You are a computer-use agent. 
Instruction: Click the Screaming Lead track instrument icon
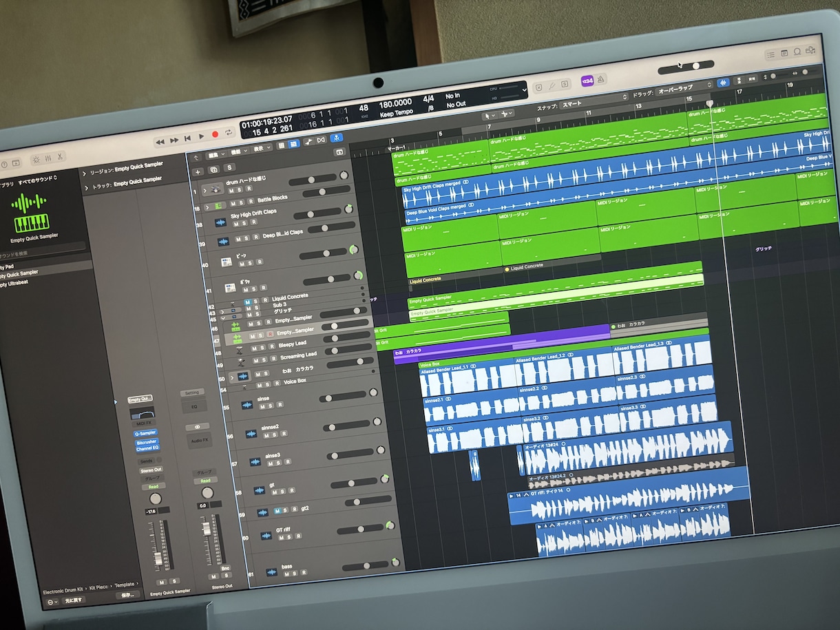(240, 363)
